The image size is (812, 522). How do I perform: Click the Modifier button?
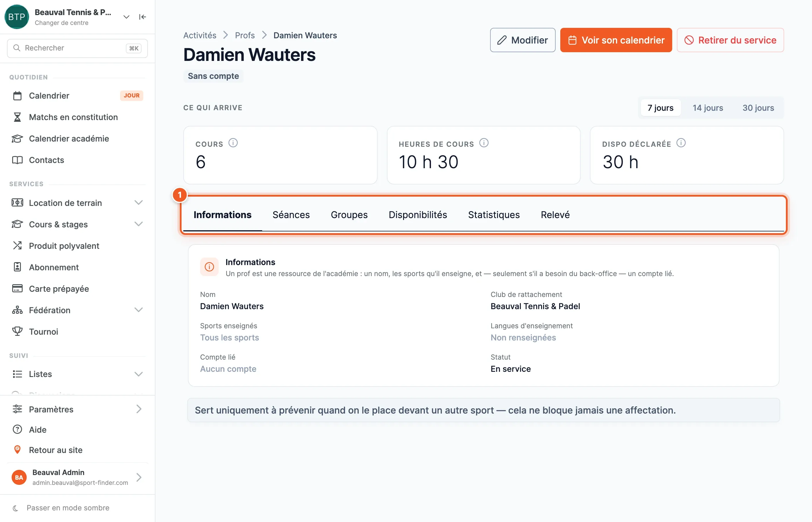(x=523, y=40)
